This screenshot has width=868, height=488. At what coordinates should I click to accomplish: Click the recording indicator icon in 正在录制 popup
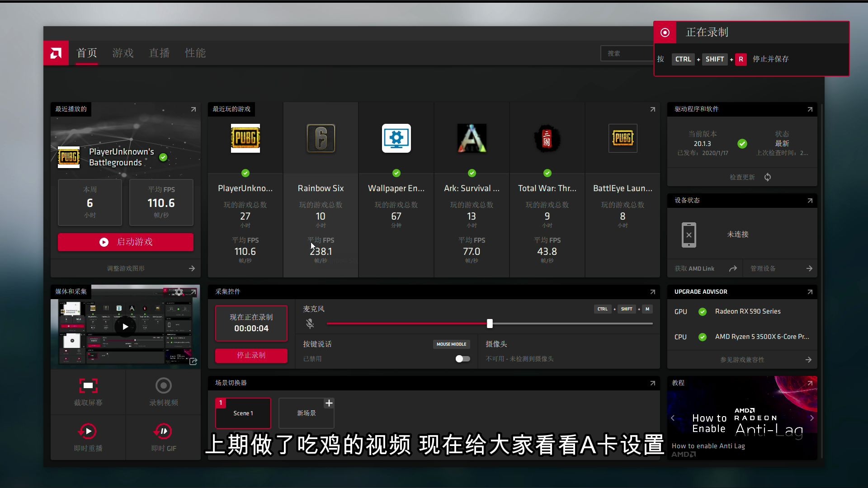pyautogui.click(x=665, y=33)
